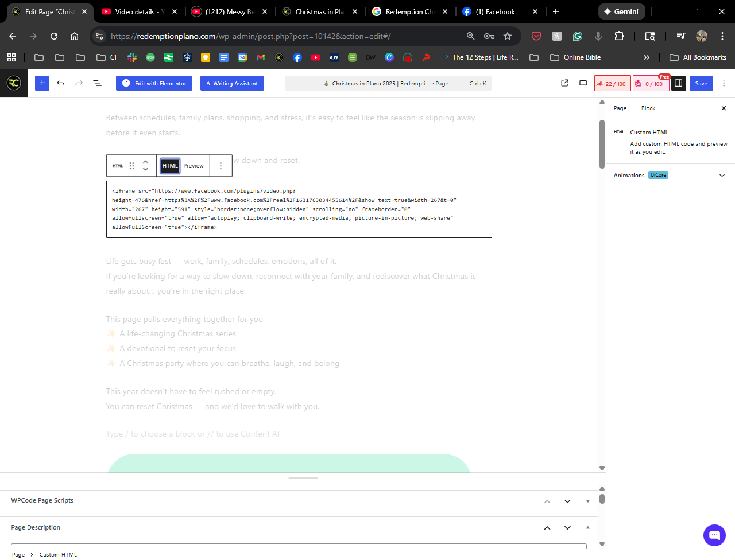Launch the AI Writing Assistant
The width and height of the screenshot is (735, 560).
tap(232, 83)
